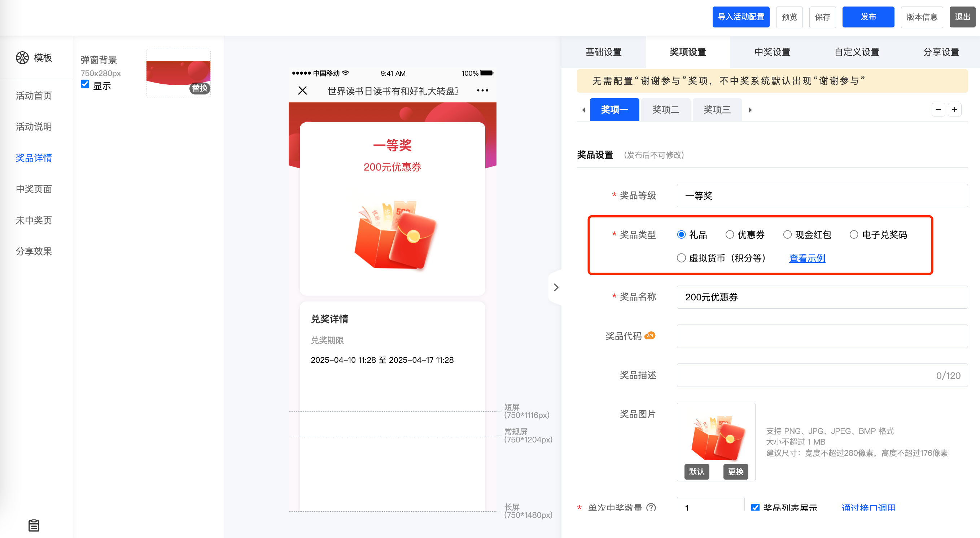Click the template wheel icon
Screen dimensions: 980x538
click(22, 58)
